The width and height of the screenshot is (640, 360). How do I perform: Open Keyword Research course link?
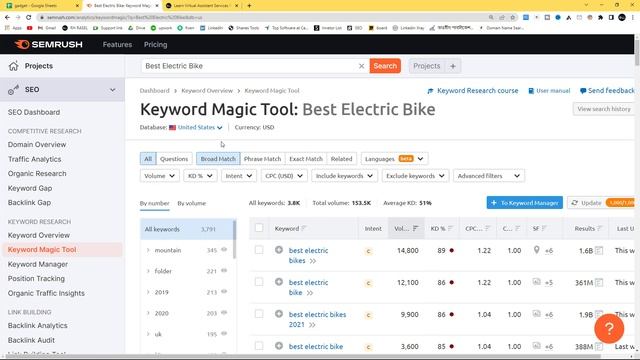(473, 91)
